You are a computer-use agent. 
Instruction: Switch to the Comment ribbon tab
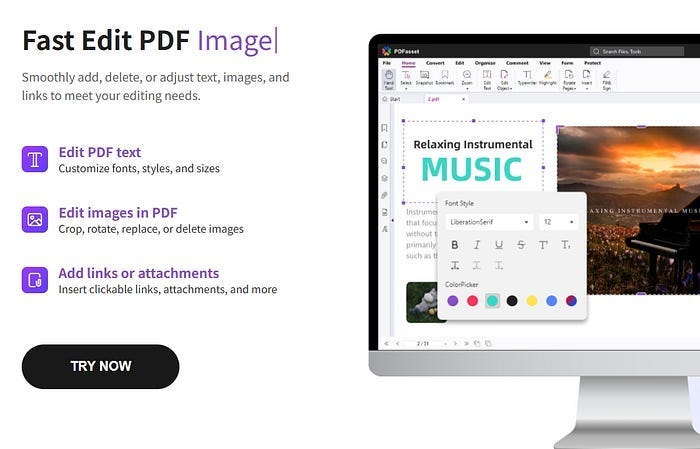pyautogui.click(x=517, y=63)
